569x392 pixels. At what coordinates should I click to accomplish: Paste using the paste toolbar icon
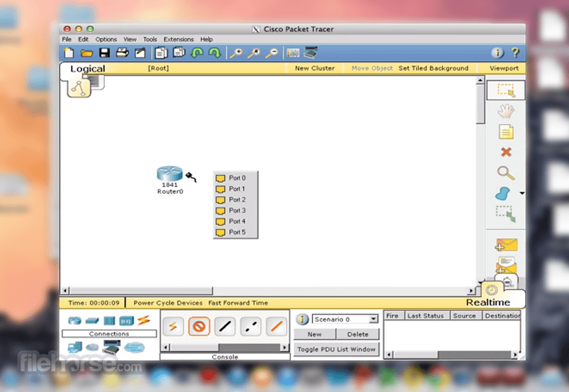179,53
